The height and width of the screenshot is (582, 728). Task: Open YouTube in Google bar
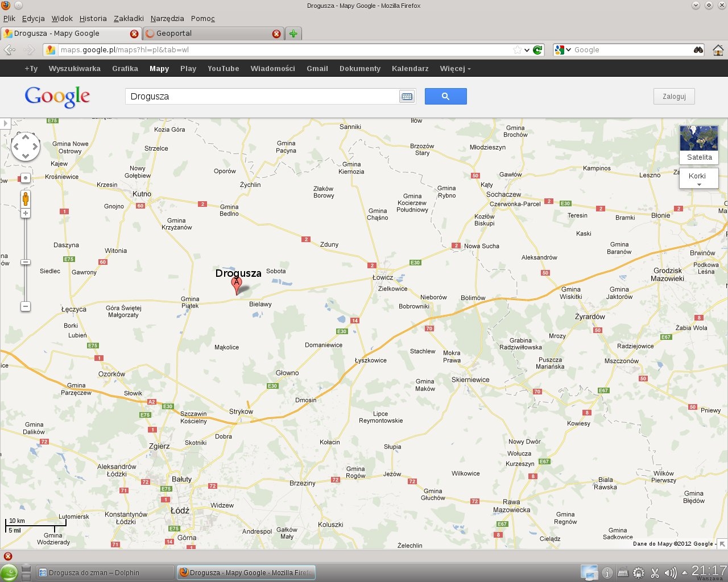point(223,69)
